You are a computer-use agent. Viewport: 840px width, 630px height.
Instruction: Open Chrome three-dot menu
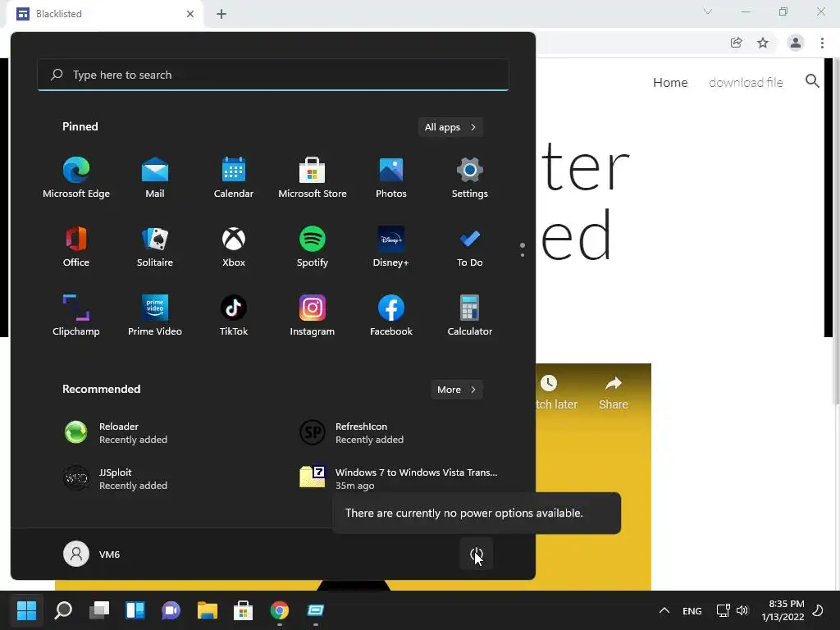pos(822,43)
